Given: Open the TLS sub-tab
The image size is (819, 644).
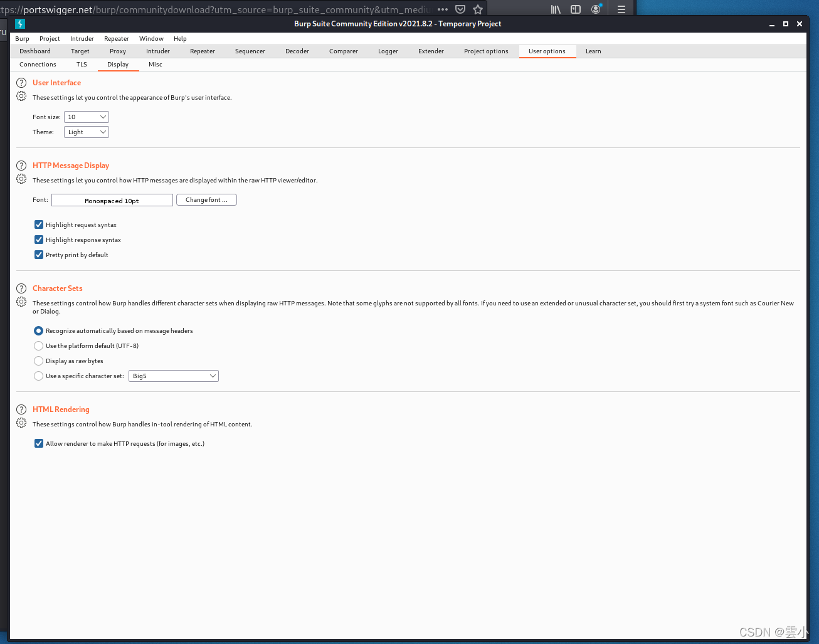Looking at the screenshot, I should tap(82, 65).
